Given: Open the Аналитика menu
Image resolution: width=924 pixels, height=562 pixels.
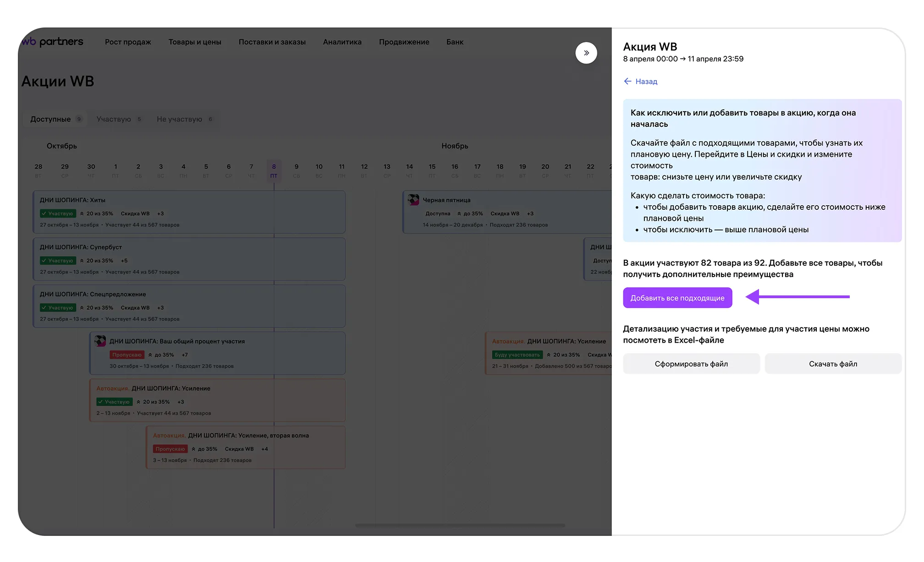Looking at the screenshot, I should 342,42.
